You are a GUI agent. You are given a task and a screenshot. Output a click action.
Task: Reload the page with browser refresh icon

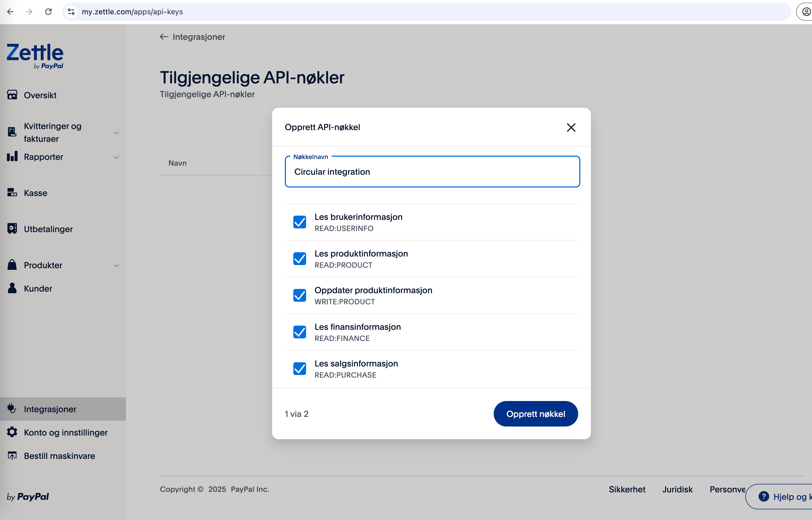coord(48,12)
